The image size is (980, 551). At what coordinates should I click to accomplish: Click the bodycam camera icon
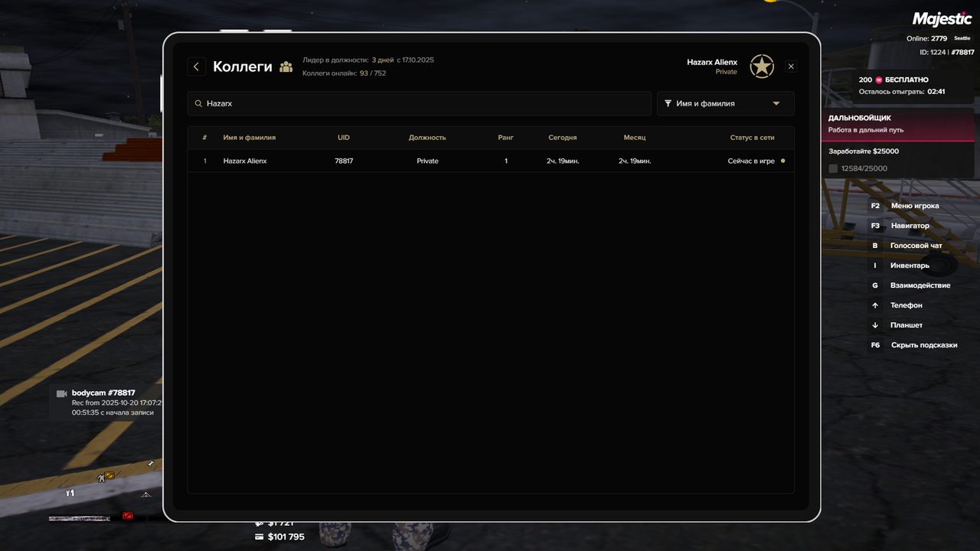click(x=62, y=393)
